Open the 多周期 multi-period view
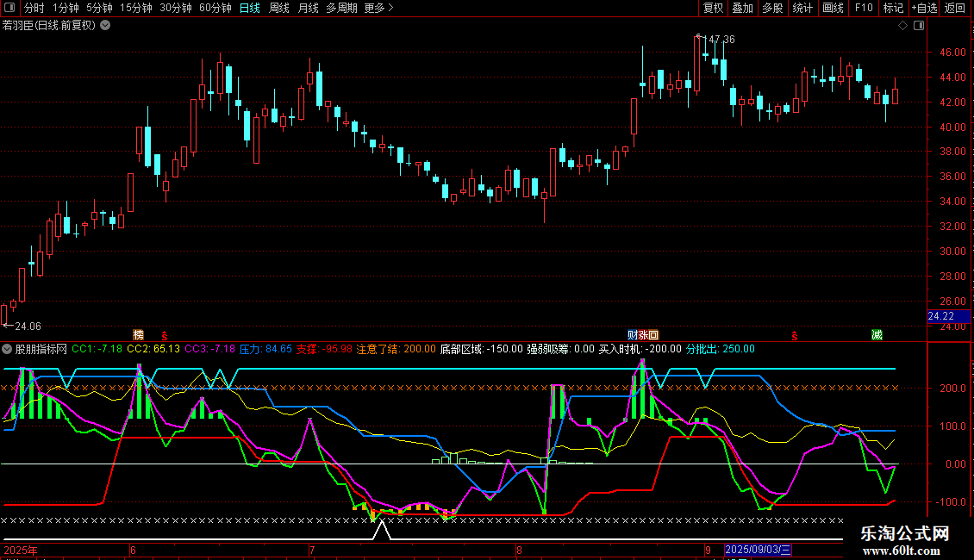Screen dimensions: 974x560 tap(341, 8)
